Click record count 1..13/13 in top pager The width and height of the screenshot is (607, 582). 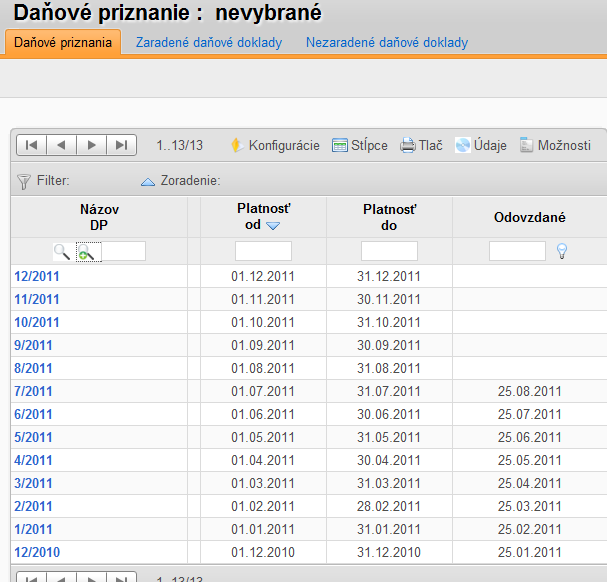click(180, 146)
